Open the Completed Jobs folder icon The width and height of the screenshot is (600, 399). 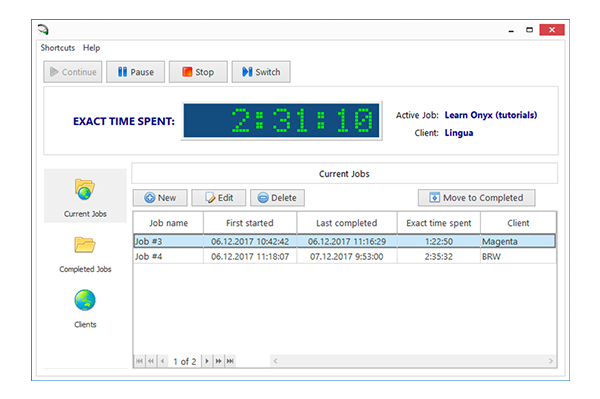pos(85,245)
